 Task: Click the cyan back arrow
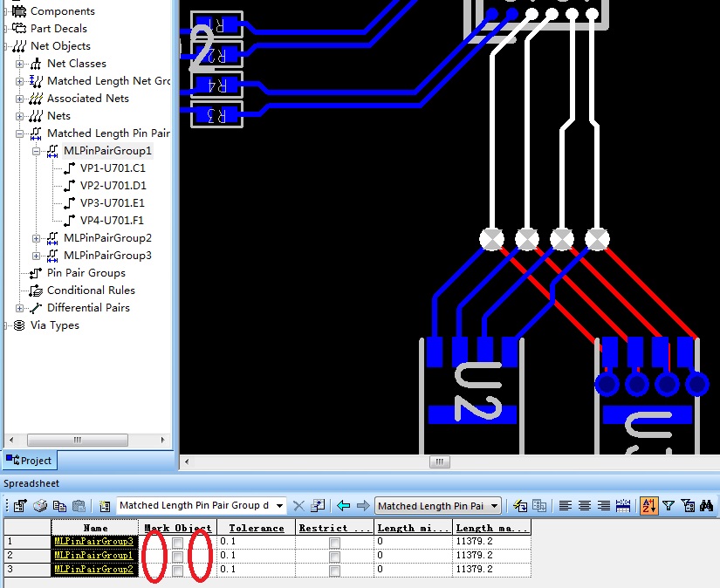tap(344, 506)
